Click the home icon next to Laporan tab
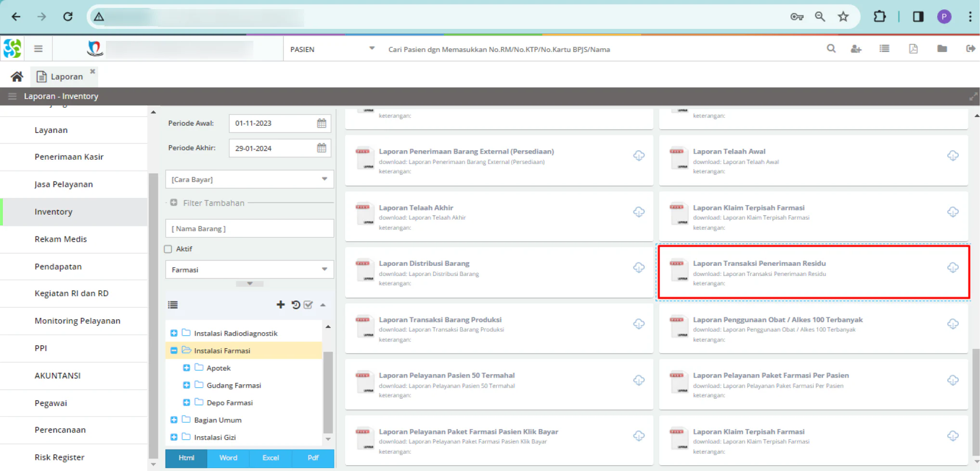The height and width of the screenshot is (471, 980). tap(17, 77)
